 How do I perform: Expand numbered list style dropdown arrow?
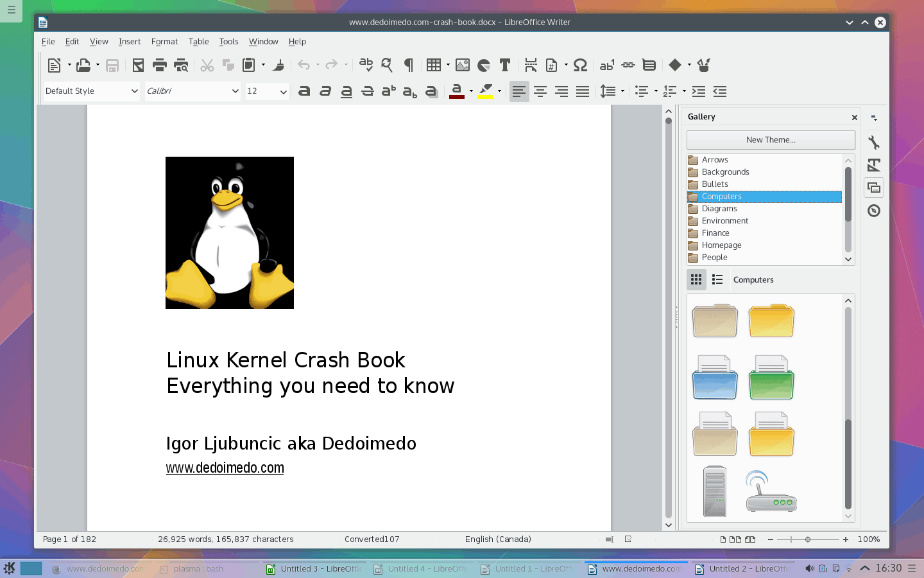(x=684, y=91)
